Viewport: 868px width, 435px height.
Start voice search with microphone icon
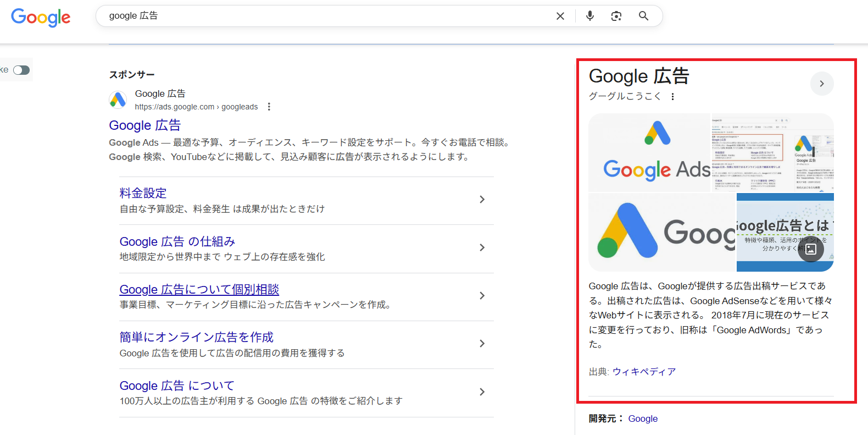click(589, 16)
